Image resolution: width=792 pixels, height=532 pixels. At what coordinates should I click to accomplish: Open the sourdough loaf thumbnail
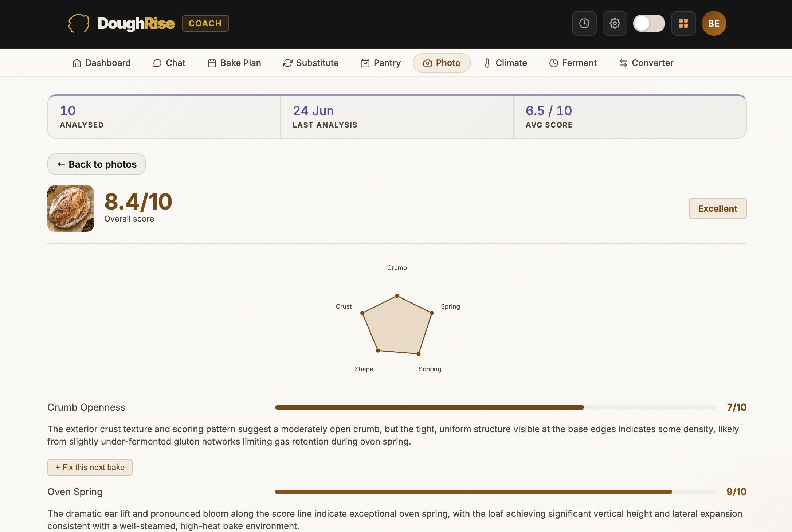point(71,208)
